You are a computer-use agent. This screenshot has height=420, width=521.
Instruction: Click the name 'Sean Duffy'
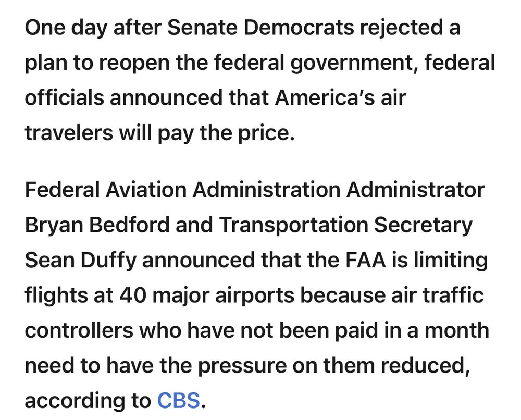click(x=81, y=261)
